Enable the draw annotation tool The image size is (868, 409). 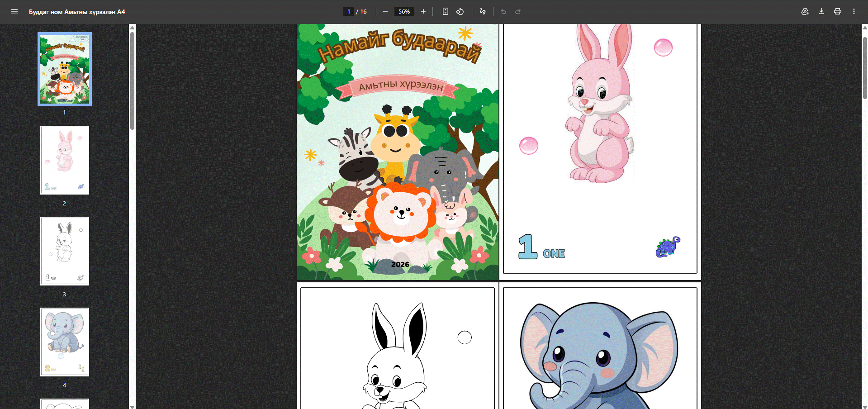click(483, 11)
